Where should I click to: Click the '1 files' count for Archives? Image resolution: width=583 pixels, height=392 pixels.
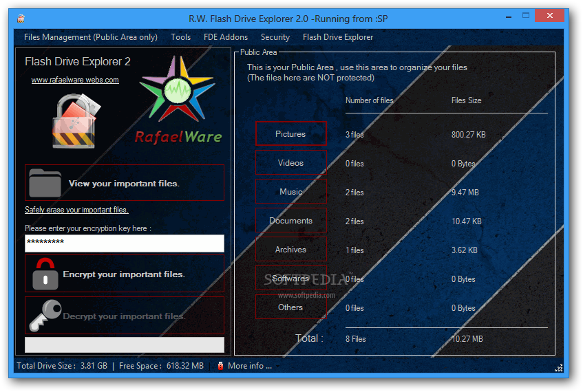coord(354,250)
